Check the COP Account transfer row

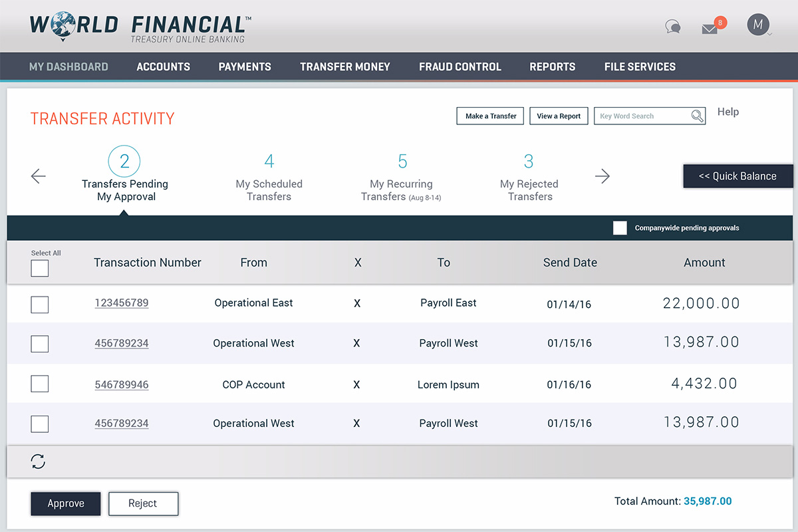click(x=40, y=384)
